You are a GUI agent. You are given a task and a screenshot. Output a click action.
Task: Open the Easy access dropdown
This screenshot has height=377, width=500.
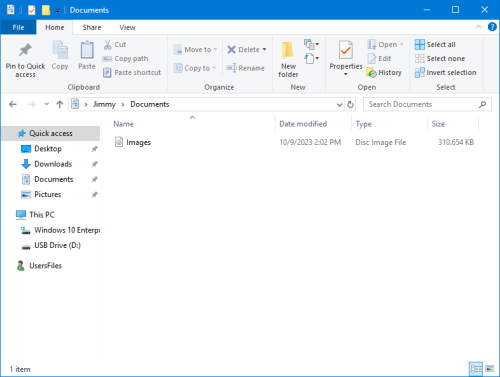coord(311,59)
